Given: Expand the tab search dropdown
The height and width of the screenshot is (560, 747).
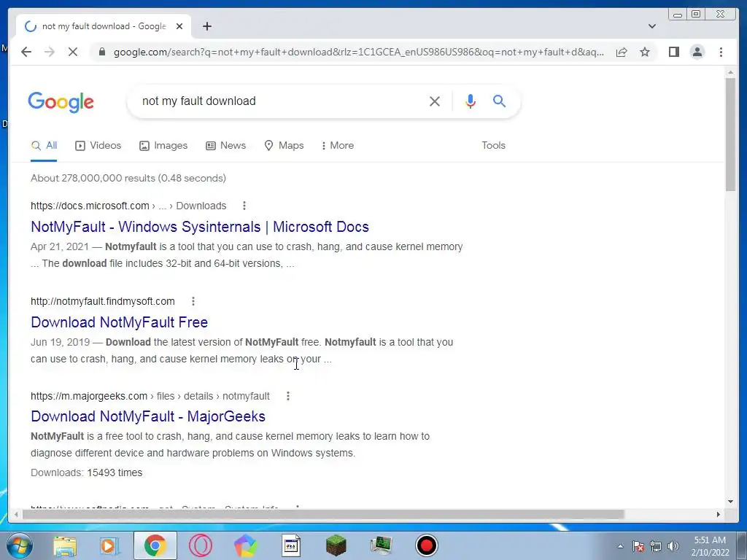Looking at the screenshot, I should tap(651, 26).
